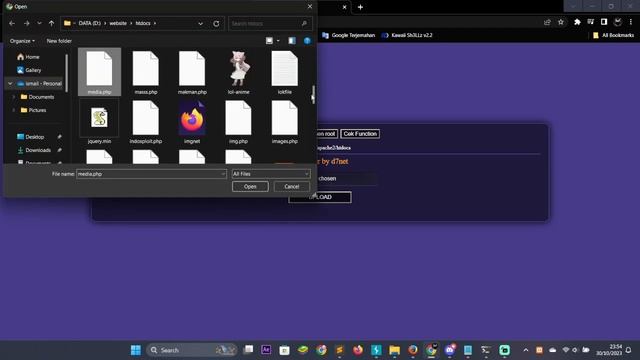Click the Search htdocs field
This screenshot has height=360, width=640.
270,24
